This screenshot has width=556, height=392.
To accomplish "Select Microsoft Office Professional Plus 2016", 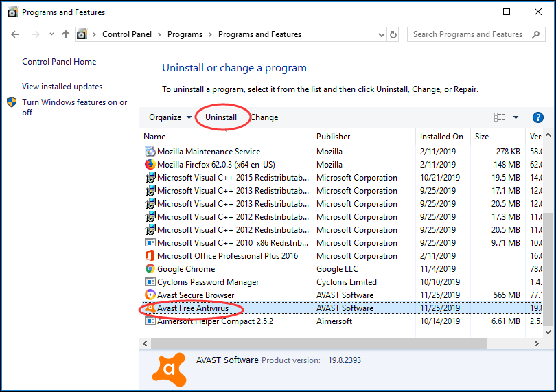I will coord(228,256).
